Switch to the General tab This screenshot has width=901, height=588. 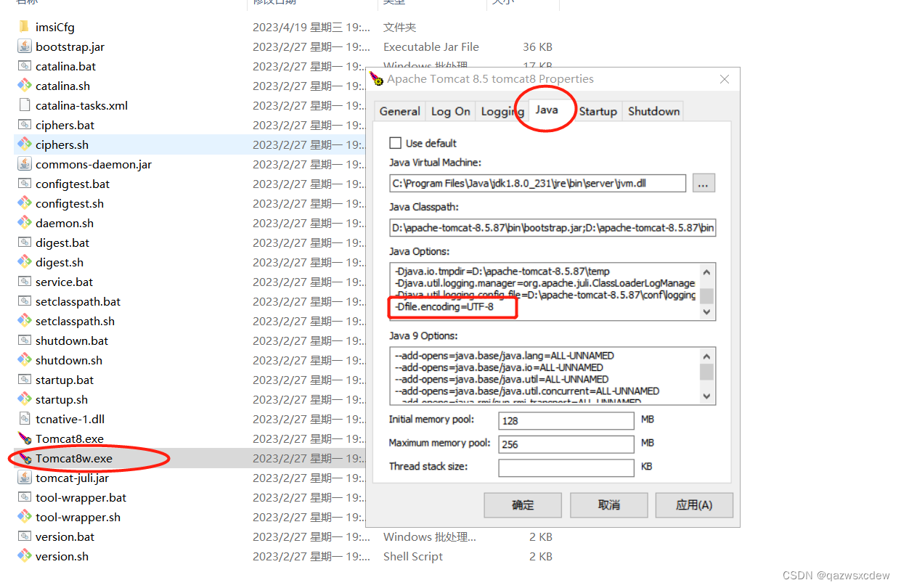(399, 111)
